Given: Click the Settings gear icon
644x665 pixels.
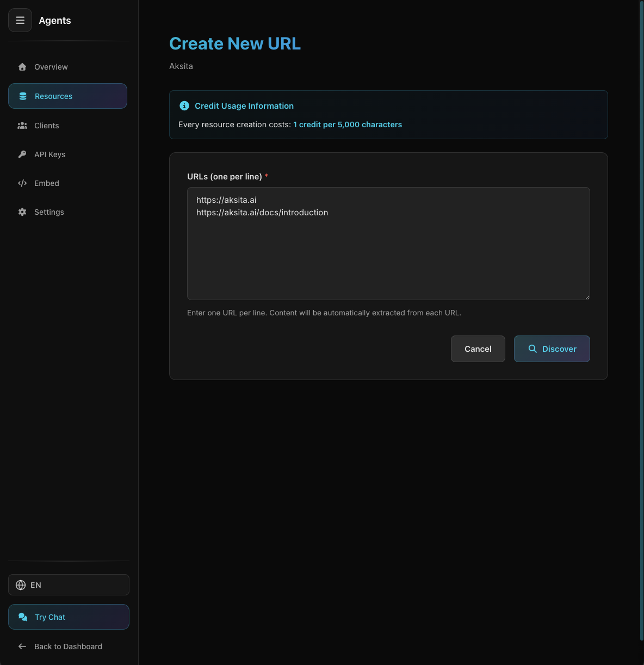Looking at the screenshot, I should (22, 212).
